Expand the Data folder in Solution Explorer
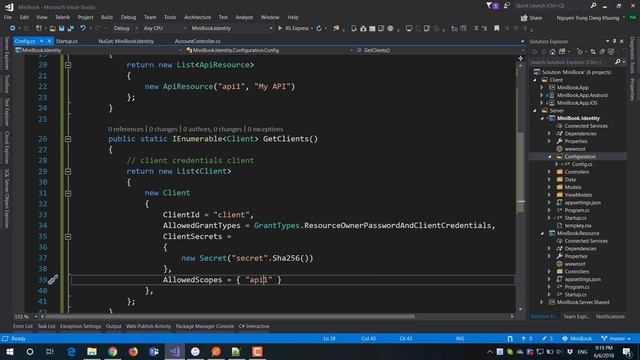The height and width of the screenshot is (360, 640). (x=549, y=180)
